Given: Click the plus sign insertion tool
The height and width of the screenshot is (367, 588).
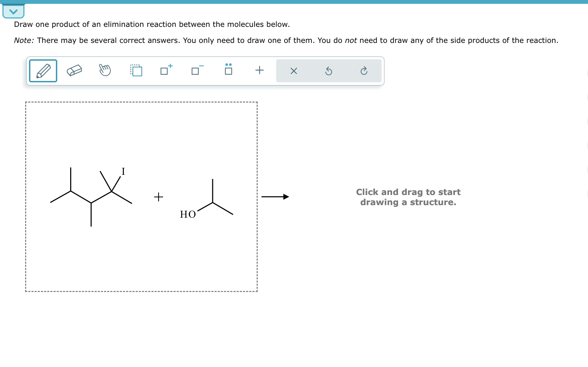Looking at the screenshot, I should coord(259,71).
